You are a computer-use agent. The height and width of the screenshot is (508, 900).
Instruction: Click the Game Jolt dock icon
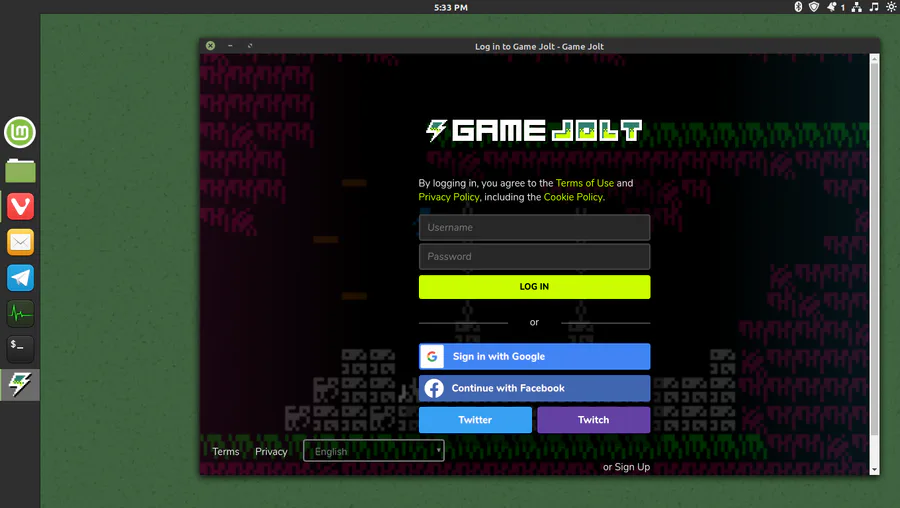[x=20, y=384]
